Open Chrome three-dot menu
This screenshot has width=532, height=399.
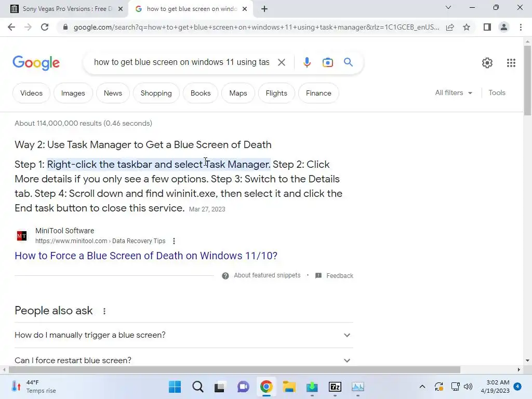(x=521, y=27)
